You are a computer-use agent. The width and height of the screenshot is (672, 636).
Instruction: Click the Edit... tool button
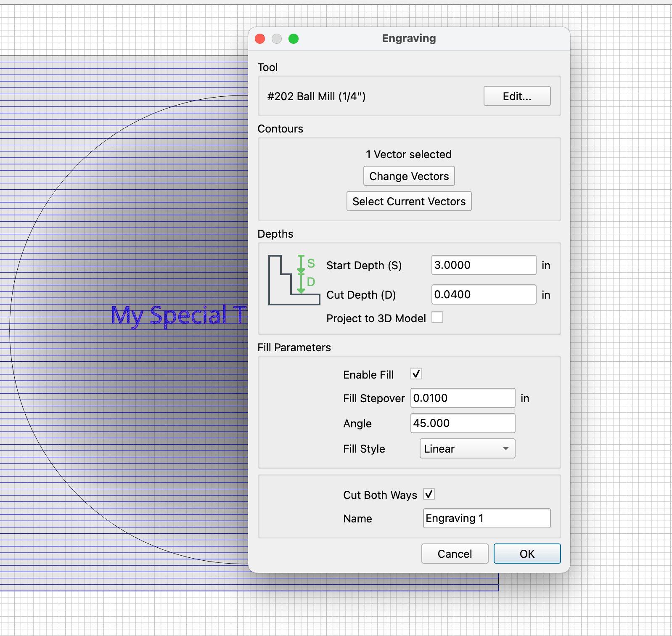pyautogui.click(x=517, y=96)
